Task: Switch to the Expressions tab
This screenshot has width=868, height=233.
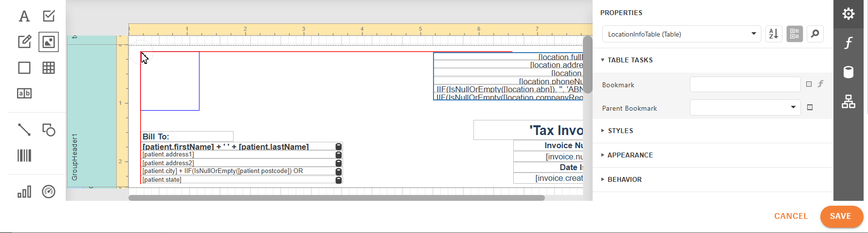Action: pos(848,43)
